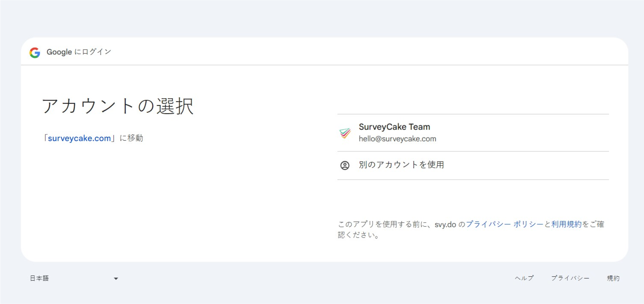This screenshot has width=644, height=304.
Task: Click the Google logo icon
Action: tap(35, 52)
